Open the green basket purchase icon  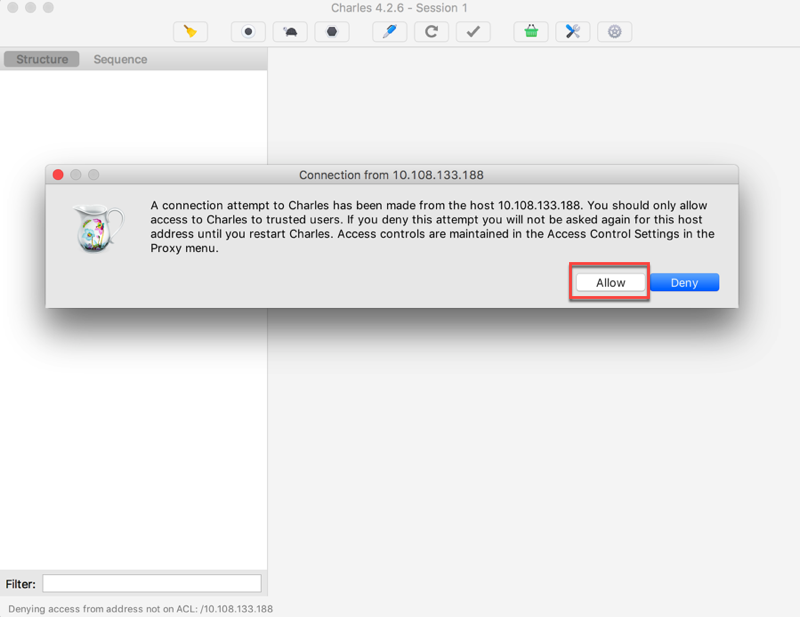[531, 32]
